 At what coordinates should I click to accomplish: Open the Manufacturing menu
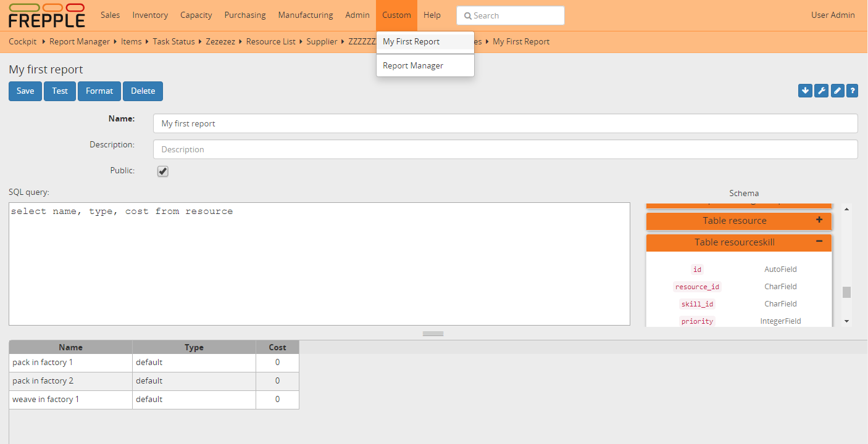pyautogui.click(x=305, y=15)
